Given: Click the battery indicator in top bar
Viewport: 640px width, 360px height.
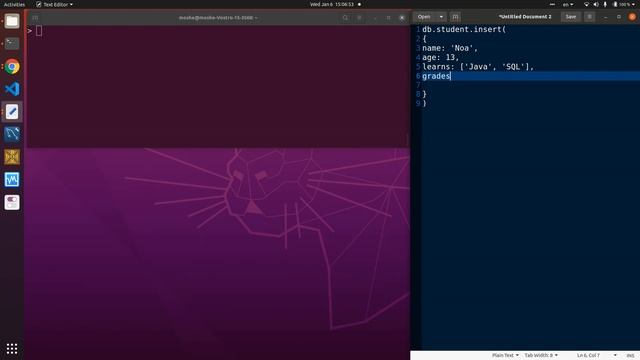Looking at the screenshot, I should [622, 4].
